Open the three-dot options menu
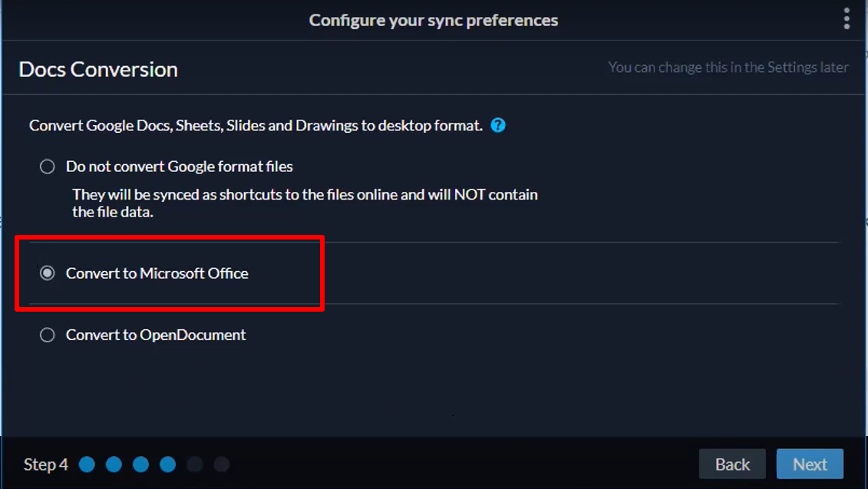The image size is (868, 489). tap(847, 18)
